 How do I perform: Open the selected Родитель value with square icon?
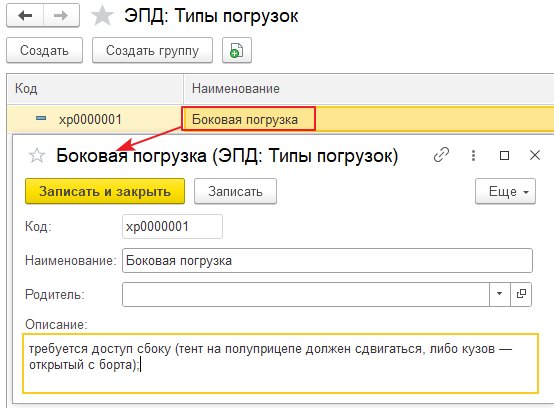(521, 294)
